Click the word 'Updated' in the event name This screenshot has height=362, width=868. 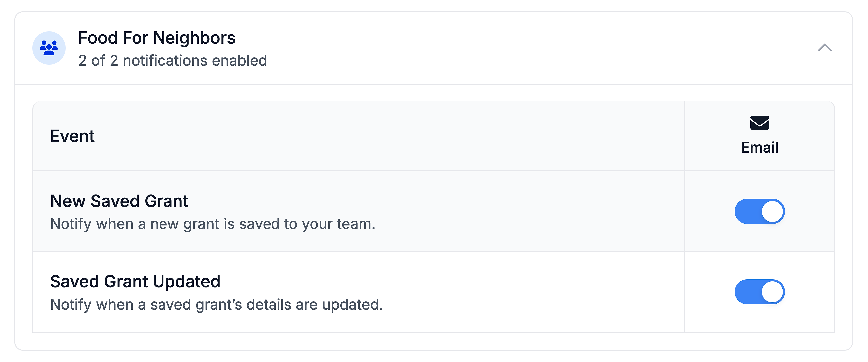[x=186, y=282]
